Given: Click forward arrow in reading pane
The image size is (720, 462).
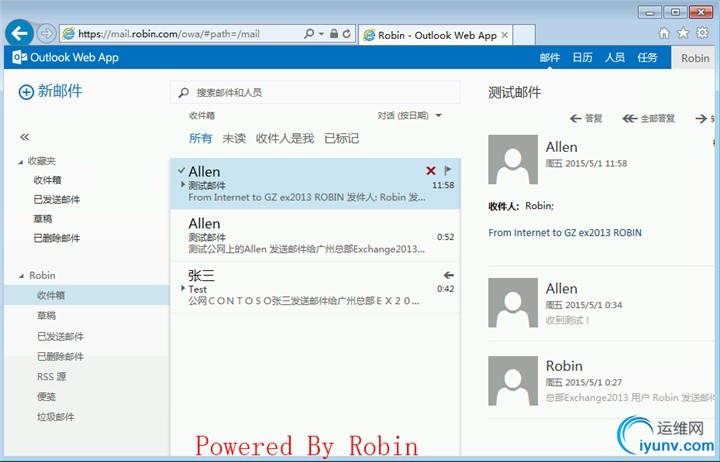Looking at the screenshot, I should (701, 118).
